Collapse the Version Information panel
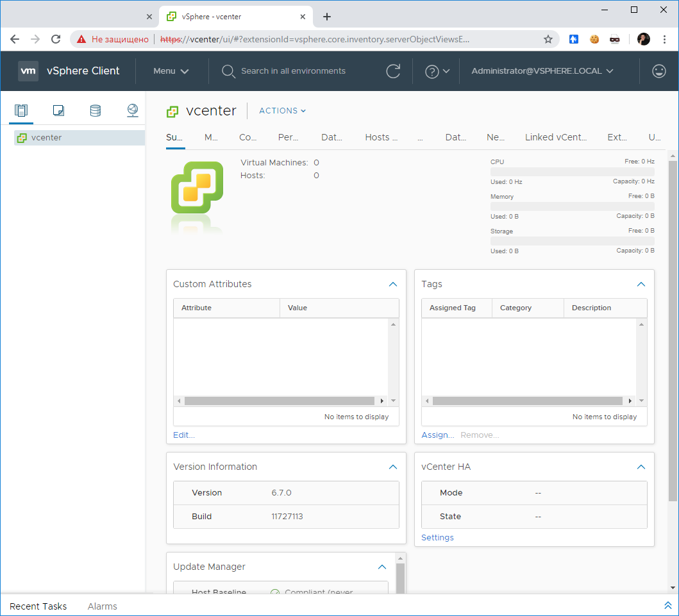The height and width of the screenshot is (616, 679). [x=393, y=467]
